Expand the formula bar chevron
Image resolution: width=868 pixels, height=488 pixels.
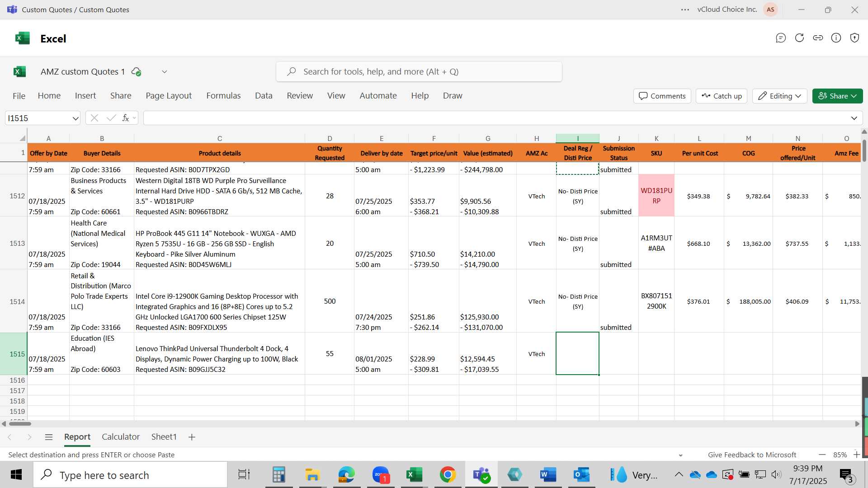pyautogui.click(x=854, y=118)
